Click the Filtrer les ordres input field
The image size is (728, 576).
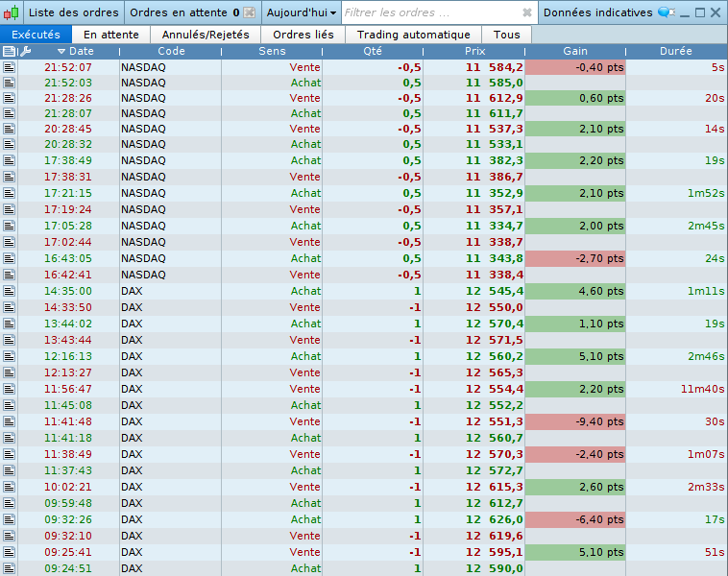(x=430, y=13)
